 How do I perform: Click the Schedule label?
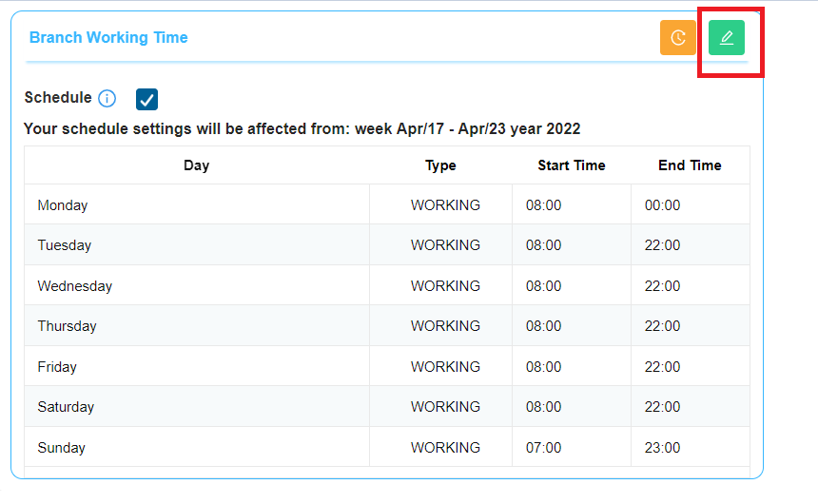point(58,98)
